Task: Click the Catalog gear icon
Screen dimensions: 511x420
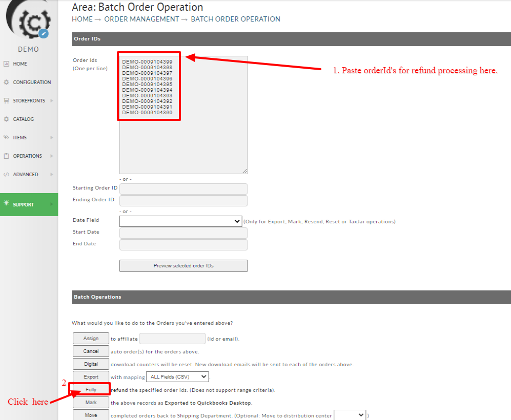Action: tap(6, 119)
